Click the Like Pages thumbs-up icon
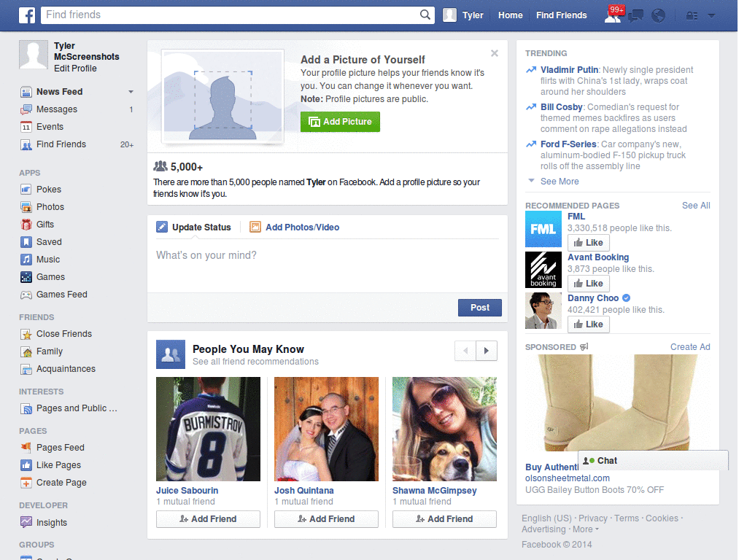 pos(26,465)
